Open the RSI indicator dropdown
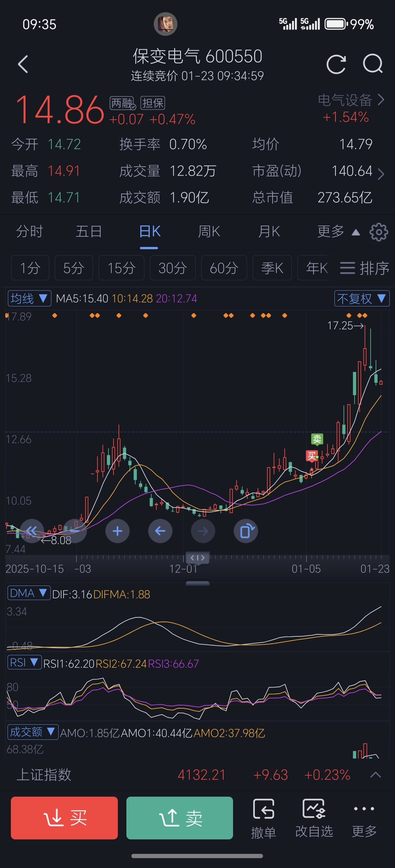The image size is (395, 868). coord(24,663)
